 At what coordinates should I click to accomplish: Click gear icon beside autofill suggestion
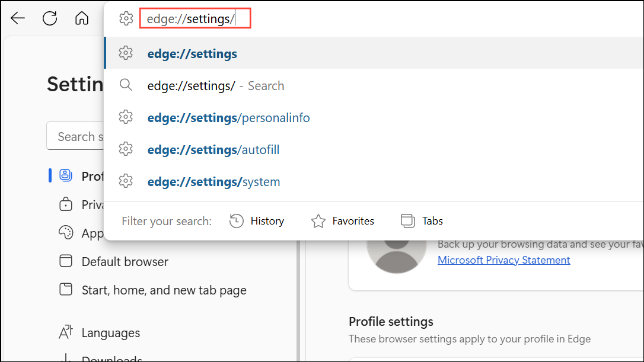coord(126,149)
